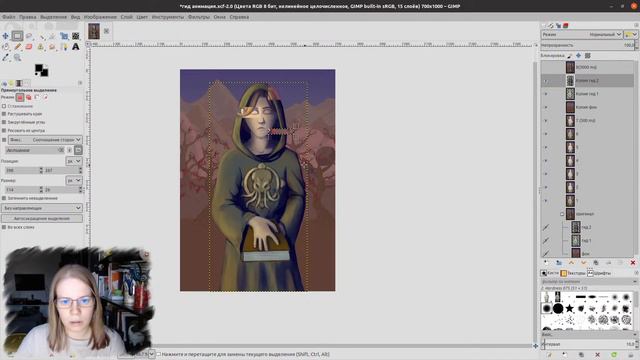Click the red Delete layer icon

[633, 263]
